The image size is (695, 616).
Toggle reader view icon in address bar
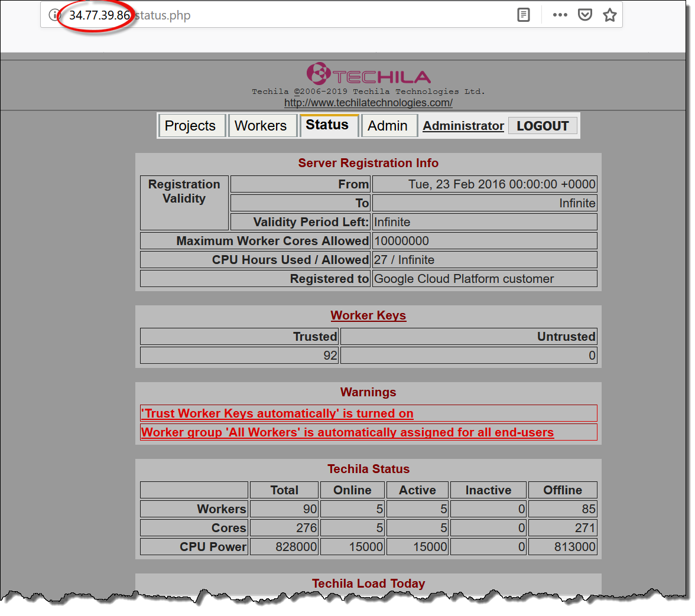(524, 15)
